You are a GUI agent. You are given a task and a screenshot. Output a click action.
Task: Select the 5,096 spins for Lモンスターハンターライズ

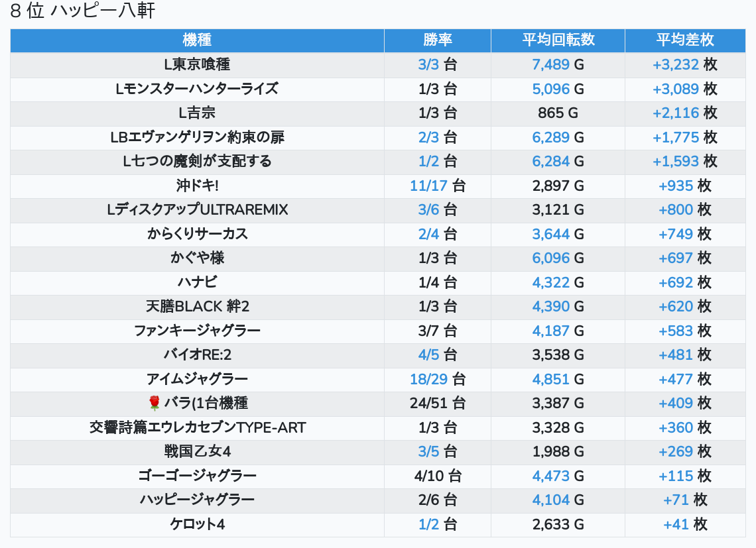point(550,89)
